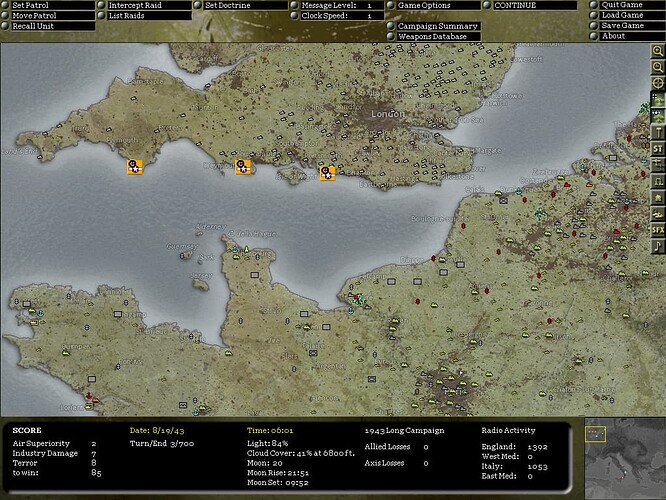The width and height of the screenshot is (666, 500).
Task: Click the Radio Activity heading
Action: point(508,430)
